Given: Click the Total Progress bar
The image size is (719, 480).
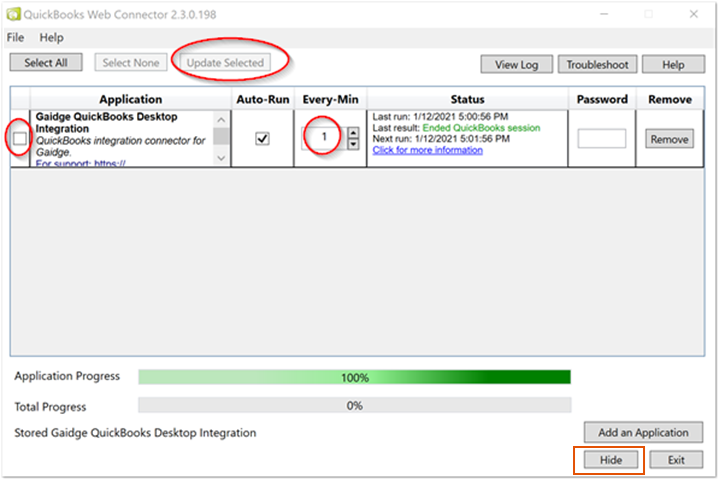Looking at the screenshot, I should pos(354,405).
